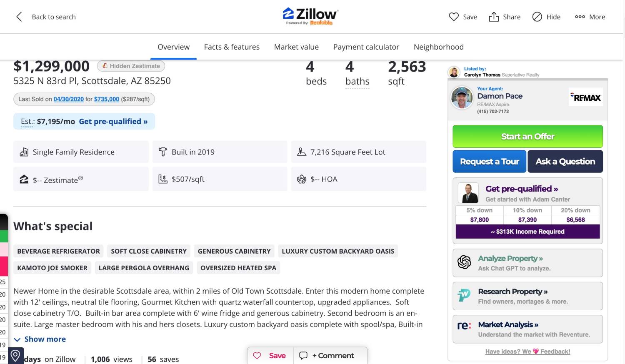Click the Share upload icon
Image resolution: width=625 pixels, height=364 pixels.
coord(494,17)
